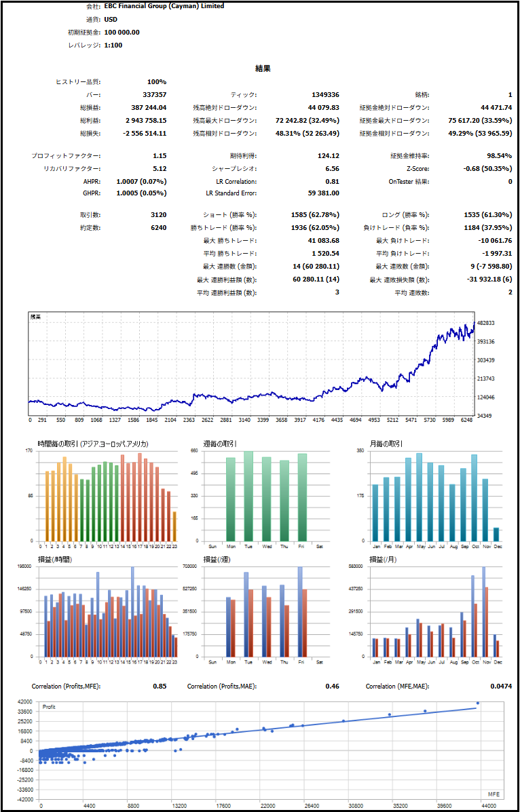Click the hour 23 bar in hourly trades chart
The width and height of the screenshot is (520, 812).
pos(174,526)
